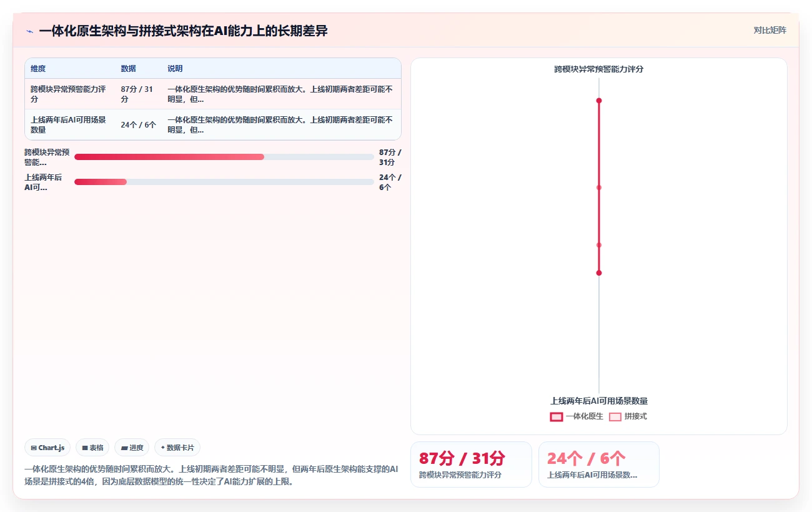
Task: Click the lightning icon beside the title
Action: 29,31
